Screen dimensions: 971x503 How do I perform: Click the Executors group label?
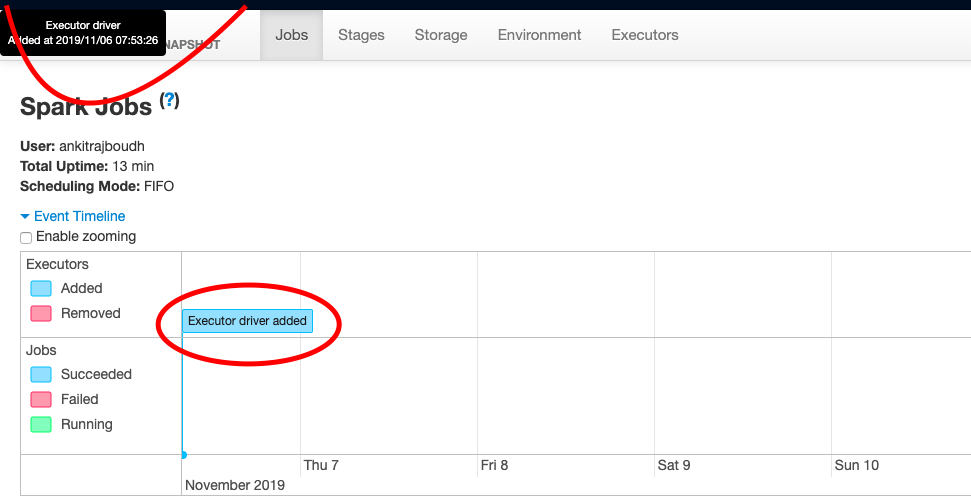click(x=57, y=265)
